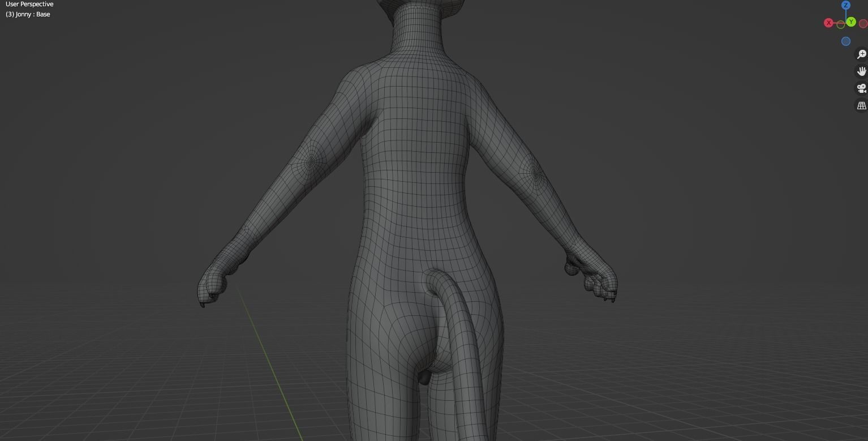Click the faded red negative X circle
This screenshot has width=868, height=441.
pyautogui.click(x=863, y=24)
